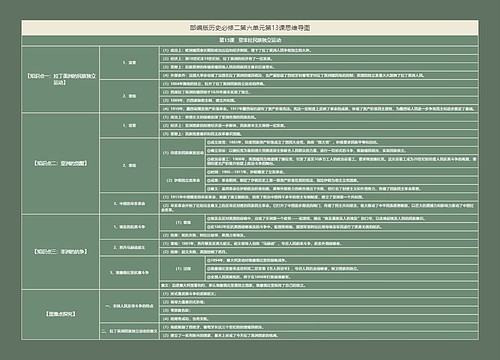Click the 3. 埃塞俄比亚抗意斗争 cell
This screenshot has width=500, height=360.
129,273
